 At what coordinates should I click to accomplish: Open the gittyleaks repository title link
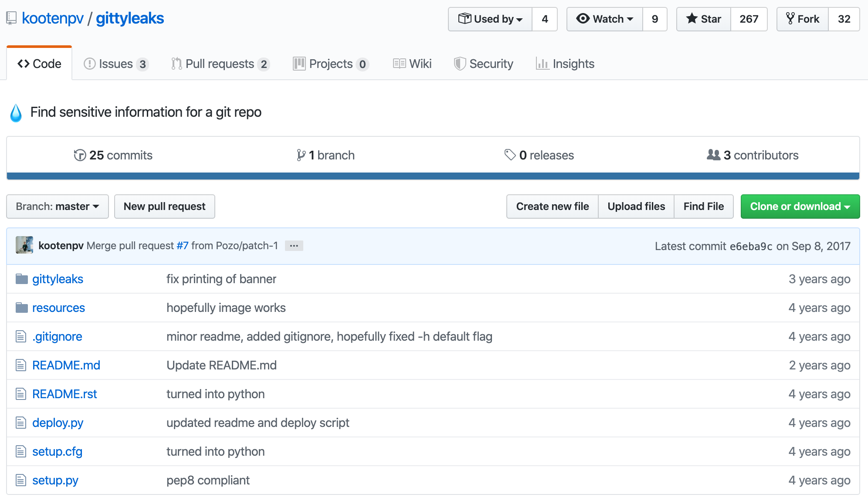tap(130, 18)
